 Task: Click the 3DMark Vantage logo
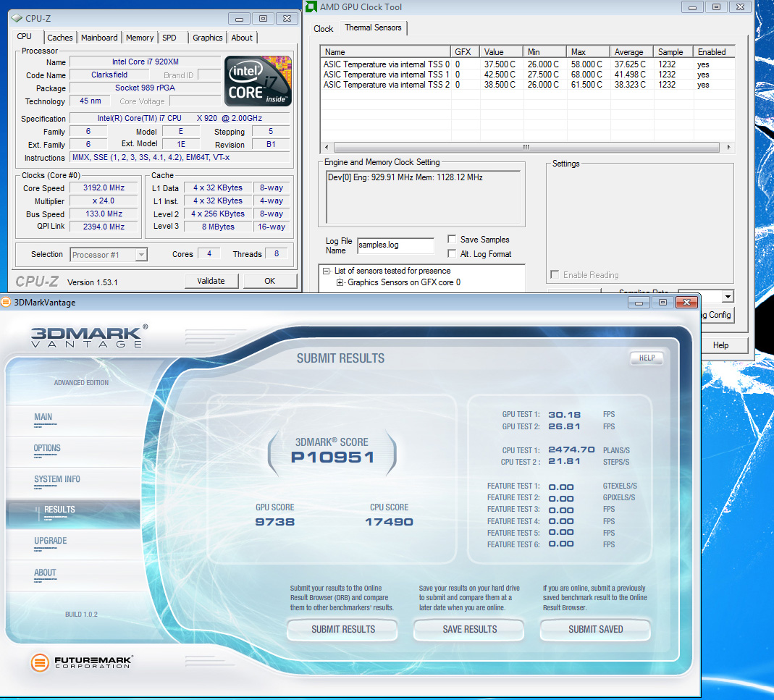click(89, 336)
